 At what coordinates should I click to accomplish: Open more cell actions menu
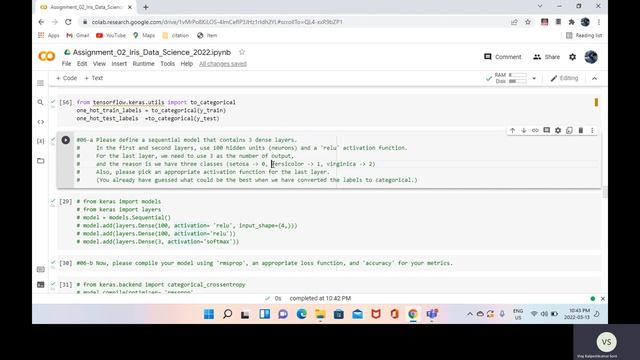click(x=592, y=131)
